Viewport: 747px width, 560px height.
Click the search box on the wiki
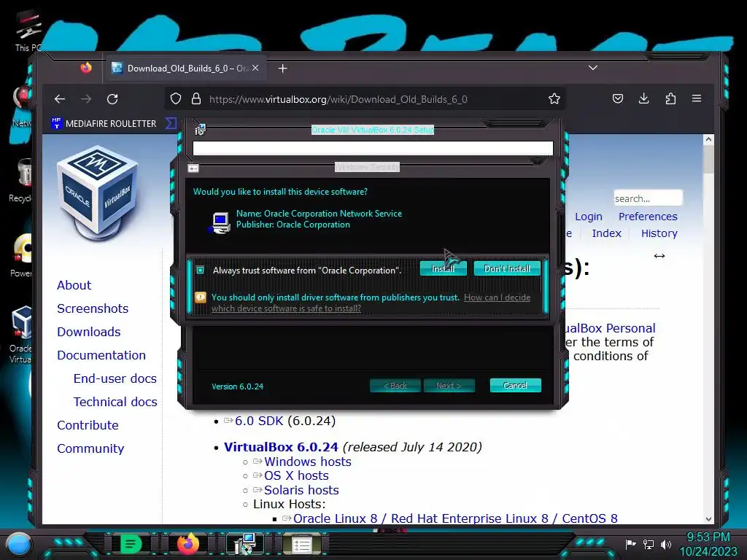tap(648, 198)
